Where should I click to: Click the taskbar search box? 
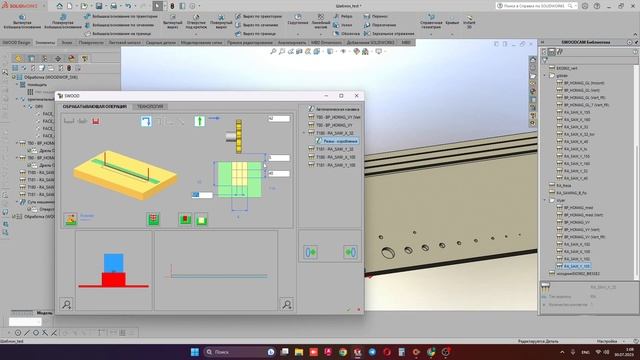[x=239, y=352]
